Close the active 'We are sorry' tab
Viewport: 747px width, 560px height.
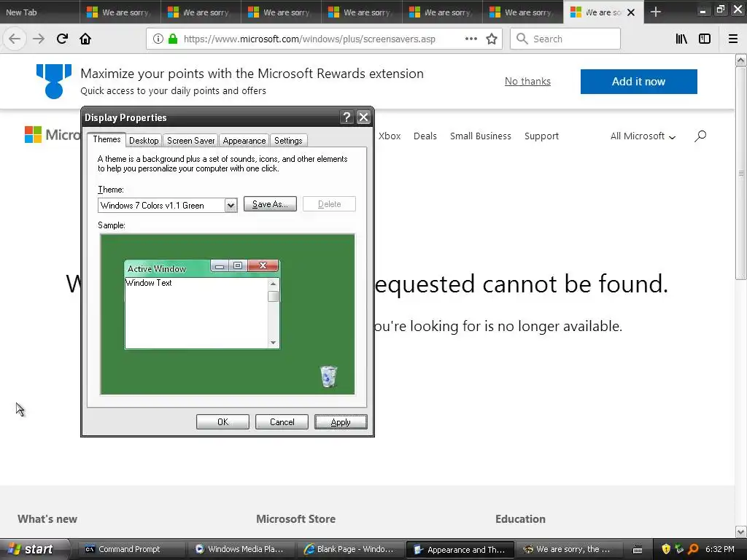631,12
